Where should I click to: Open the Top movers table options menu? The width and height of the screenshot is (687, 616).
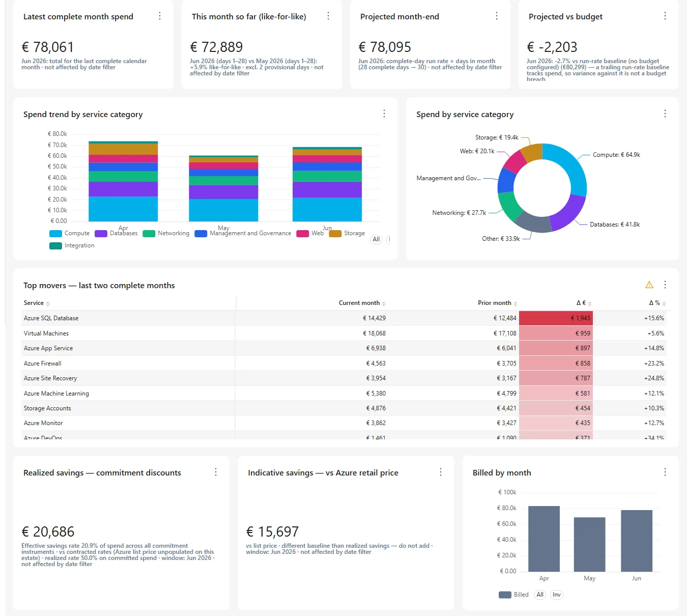(x=665, y=285)
